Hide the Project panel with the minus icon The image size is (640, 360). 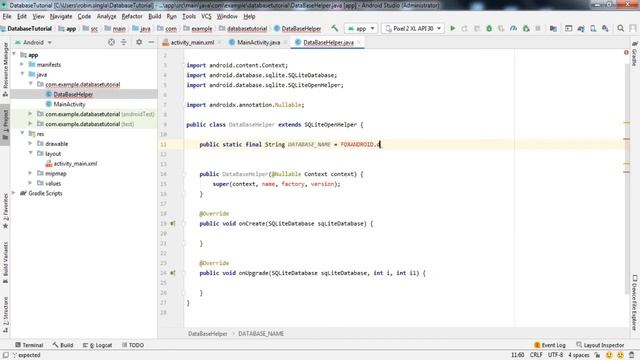pyautogui.click(x=151, y=42)
